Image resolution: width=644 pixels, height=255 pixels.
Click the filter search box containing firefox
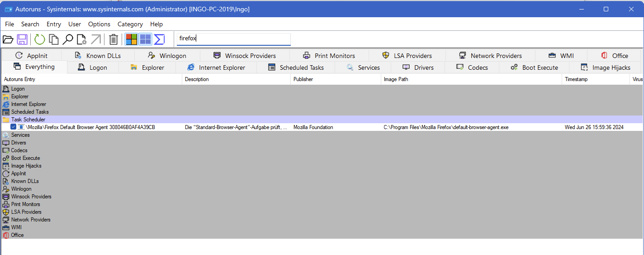[233, 39]
